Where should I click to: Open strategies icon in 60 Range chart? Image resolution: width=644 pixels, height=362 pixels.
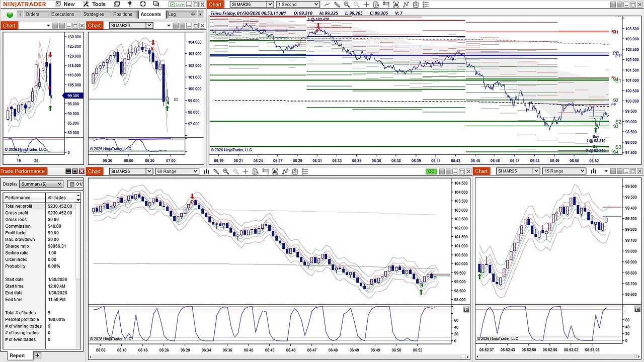tap(295, 171)
